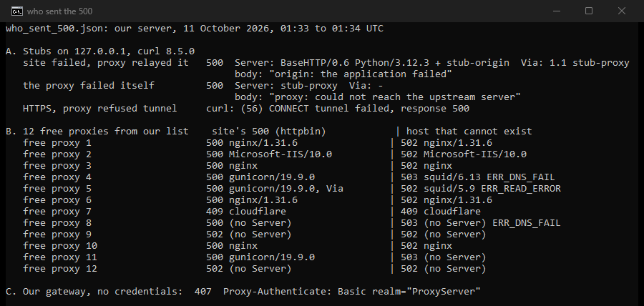Click the 'free proxy 9' row label
The height and width of the screenshot is (306, 644).
(x=57, y=235)
